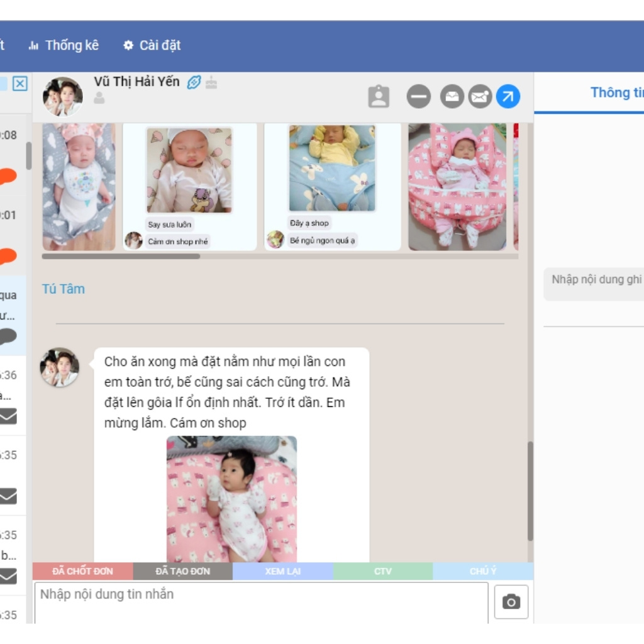Click the Vũ Thị Hải Yến name text

click(x=136, y=82)
